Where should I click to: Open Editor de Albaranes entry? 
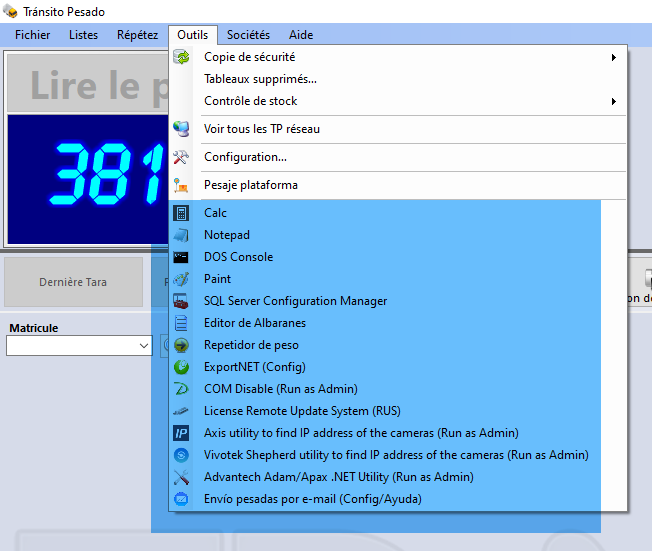click(398, 323)
